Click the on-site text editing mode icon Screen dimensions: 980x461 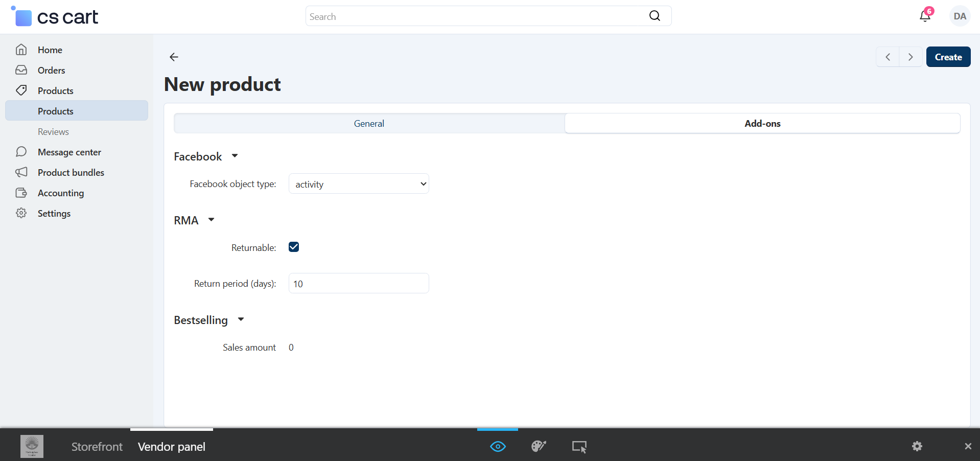click(x=579, y=446)
